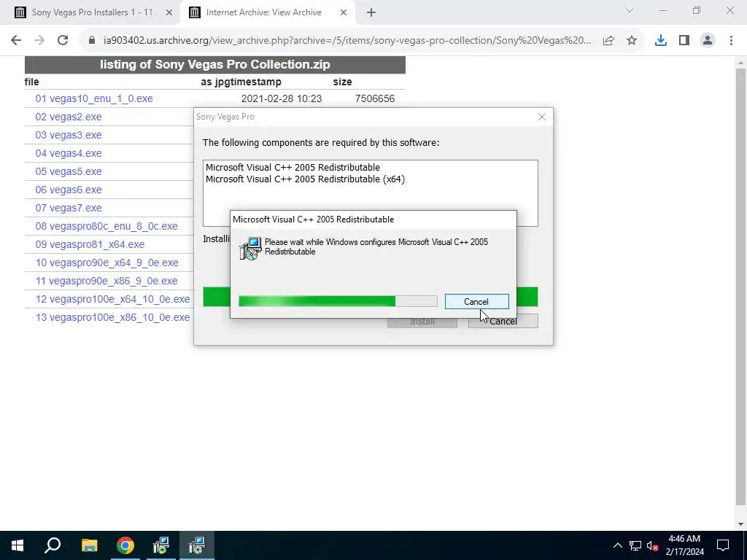The height and width of the screenshot is (560, 747).
Task: Click the Chrome taskbar icon
Action: 125,545
